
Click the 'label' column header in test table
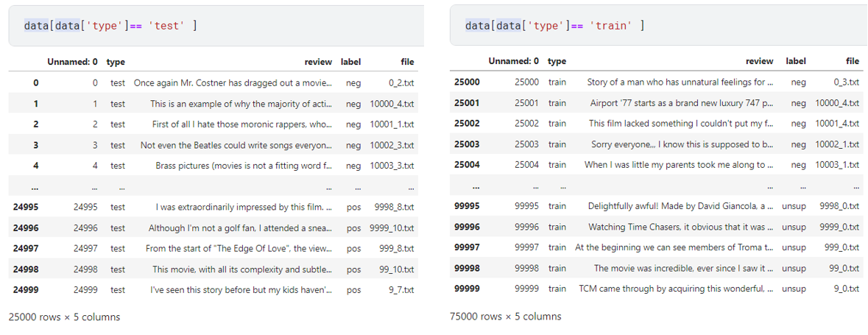pos(351,62)
